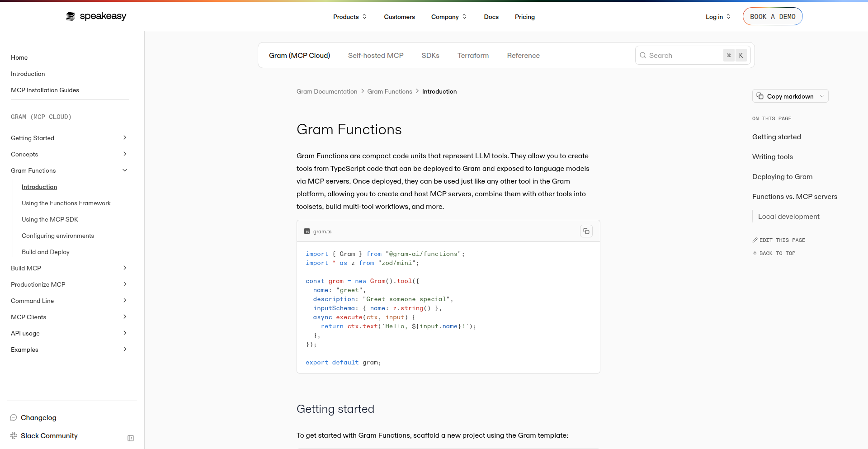This screenshot has height=449, width=868.
Task: Click the pencil icon next to Edit This Page
Action: coord(755,240)
